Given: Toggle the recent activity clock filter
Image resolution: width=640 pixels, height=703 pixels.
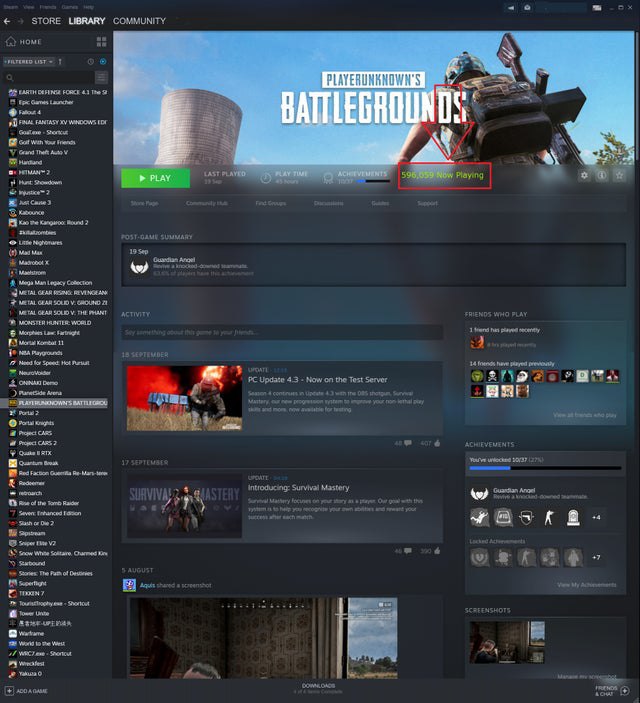Looking at the screenshot, I should 91,61.
